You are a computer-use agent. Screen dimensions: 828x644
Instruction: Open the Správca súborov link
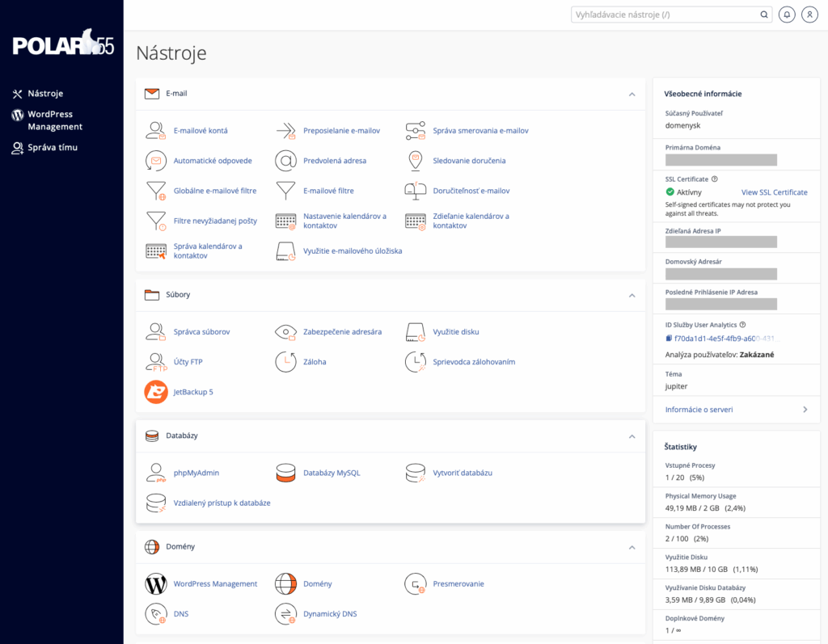point(201,332)
